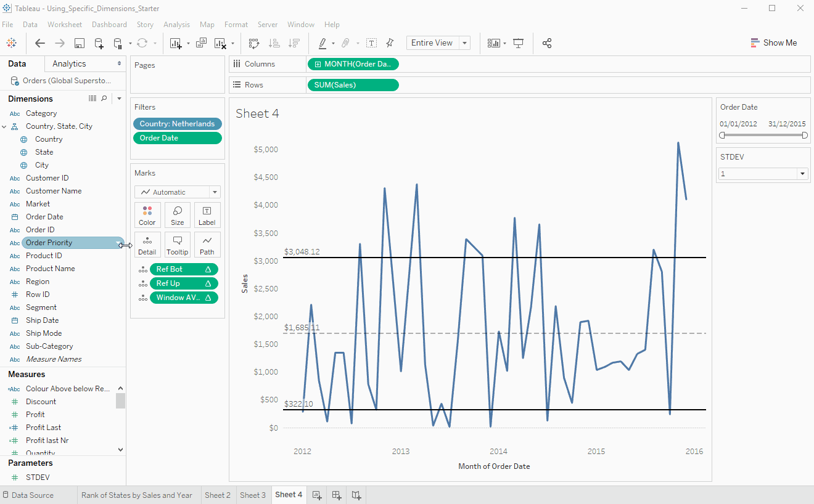Toggle mark labels with the T icon
The height and width of the screenshot is (504, 814).
pos(371,43)
